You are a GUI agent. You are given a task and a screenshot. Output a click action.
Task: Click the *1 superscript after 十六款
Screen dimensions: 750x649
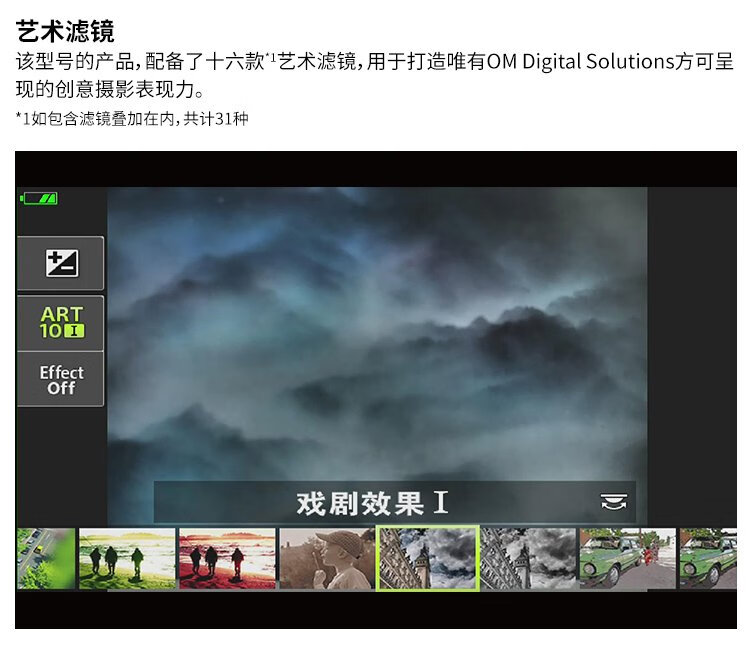coord(270,56)
